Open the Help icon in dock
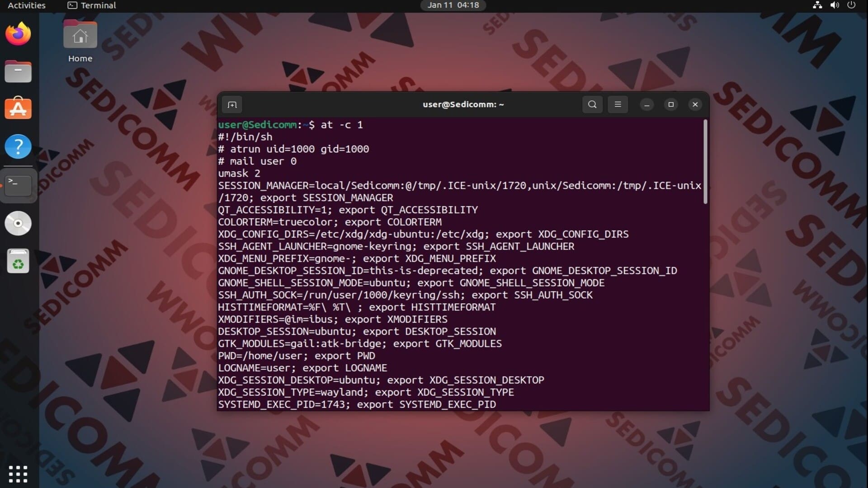 18,146
